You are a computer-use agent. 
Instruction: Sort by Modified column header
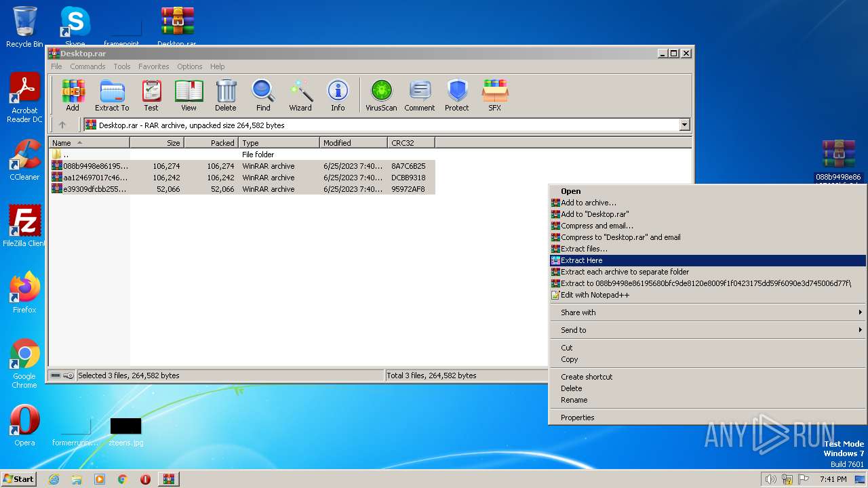tap(353, 143)
